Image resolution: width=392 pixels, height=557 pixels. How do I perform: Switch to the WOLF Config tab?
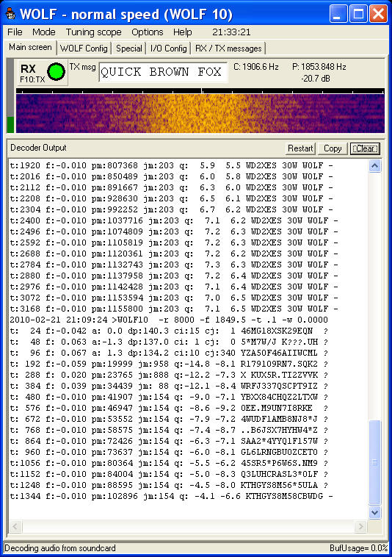pyautogui.click(x=84, y=48)
